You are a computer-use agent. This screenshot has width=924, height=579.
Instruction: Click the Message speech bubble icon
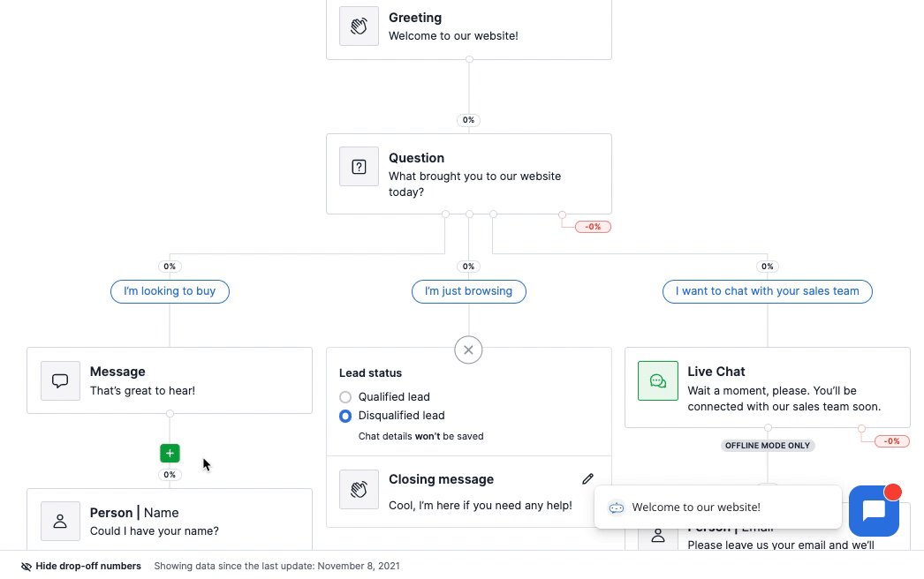(60, 381)
